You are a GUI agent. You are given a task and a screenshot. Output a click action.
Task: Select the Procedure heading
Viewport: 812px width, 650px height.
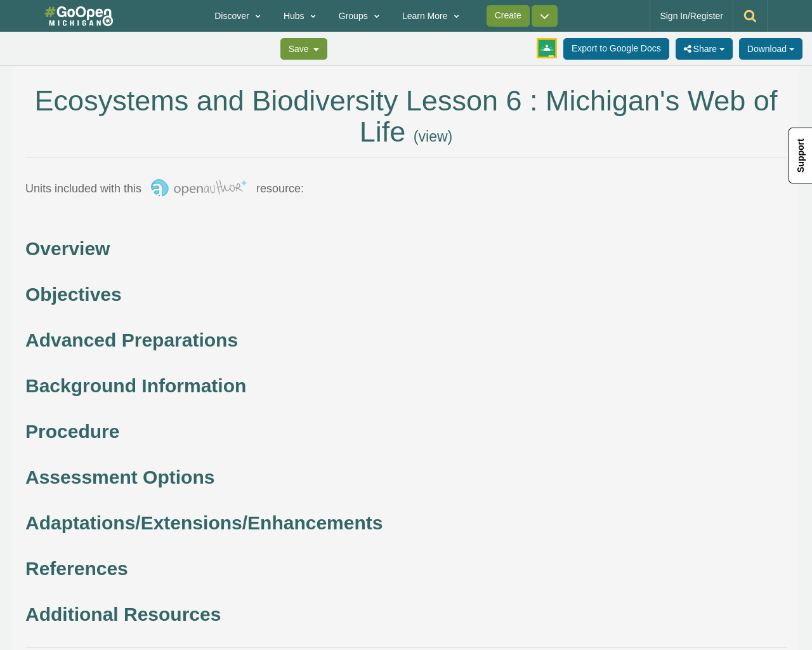pos(72,430)
